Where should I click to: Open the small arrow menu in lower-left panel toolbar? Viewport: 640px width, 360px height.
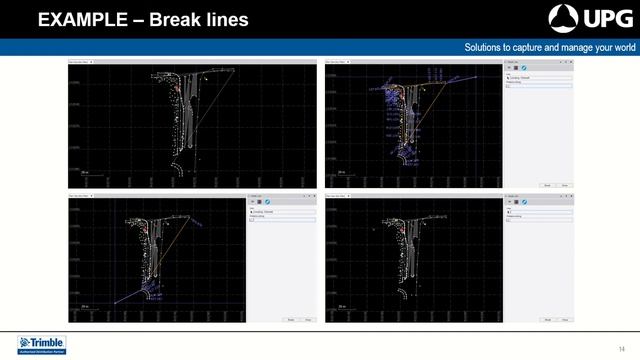[252, 202]
